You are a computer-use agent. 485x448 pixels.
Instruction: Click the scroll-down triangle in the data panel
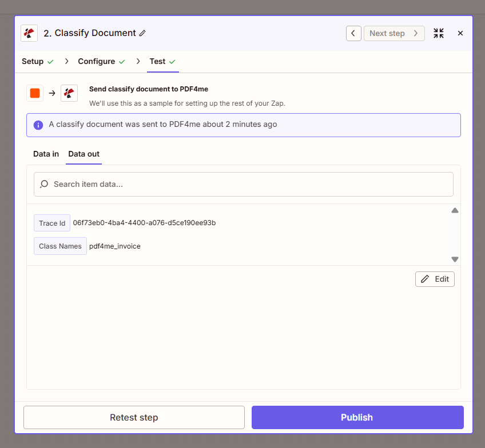(455, 259)
